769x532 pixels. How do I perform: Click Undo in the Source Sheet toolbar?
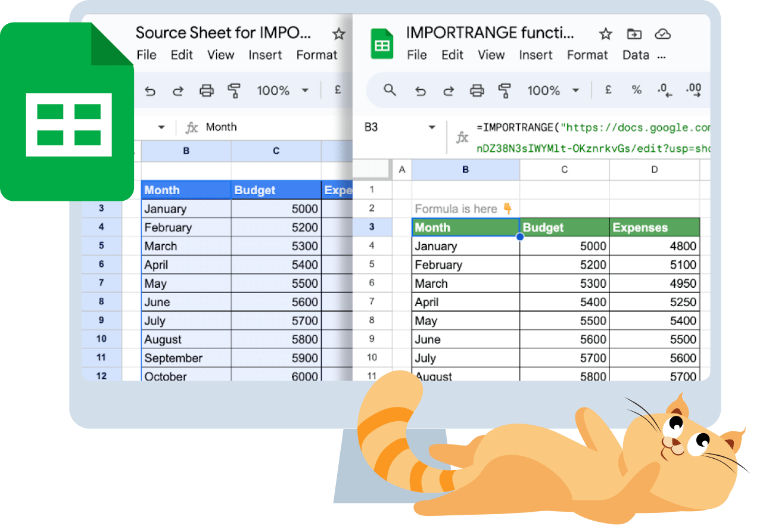151,91
